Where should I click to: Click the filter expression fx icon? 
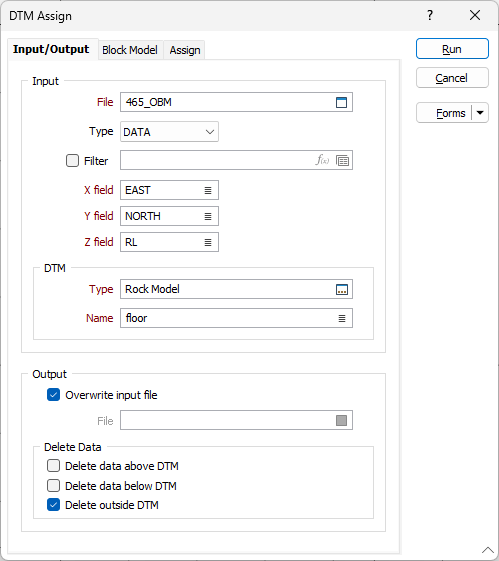(x=322, y=160)
